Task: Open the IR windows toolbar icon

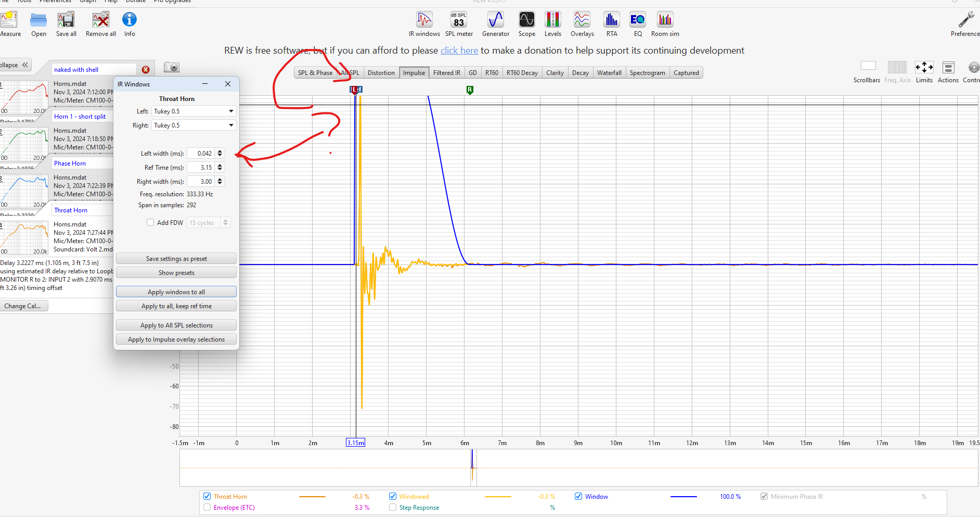Action: 424,20
